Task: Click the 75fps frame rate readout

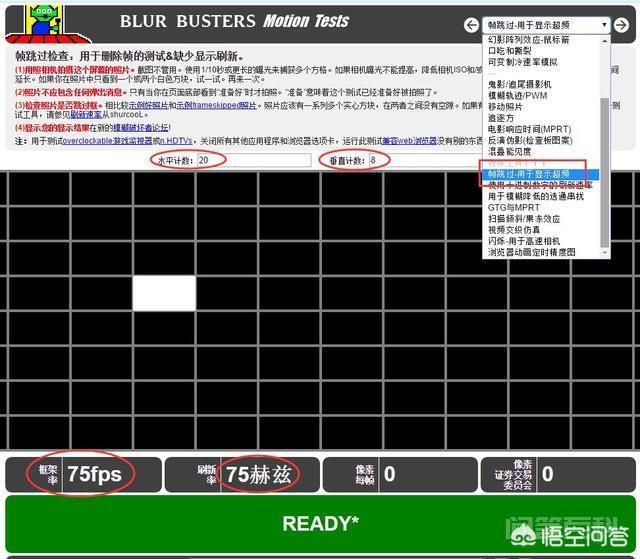Action: [x=94, y=475]
